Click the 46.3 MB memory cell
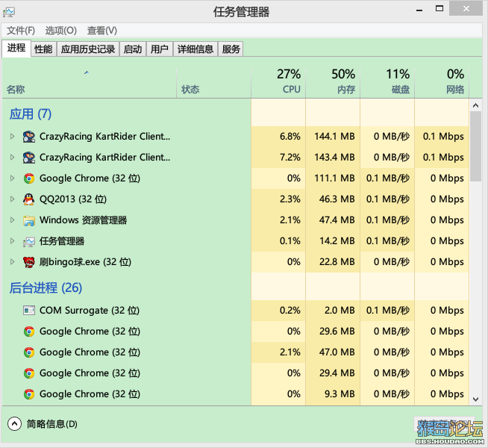Viewport: 488px width, 448px height. coord(333,199)
